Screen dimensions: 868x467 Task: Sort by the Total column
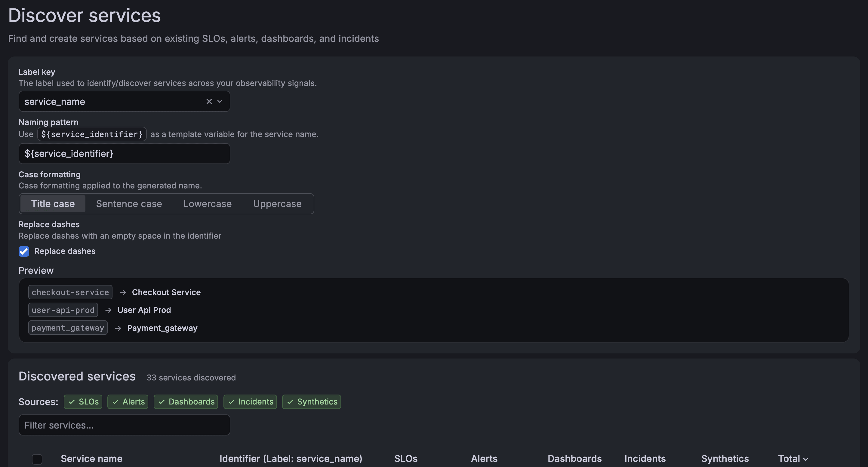793,459
